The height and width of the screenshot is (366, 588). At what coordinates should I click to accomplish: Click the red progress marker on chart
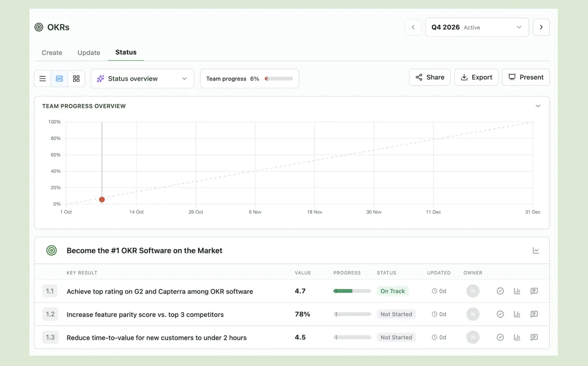point(102,200)
